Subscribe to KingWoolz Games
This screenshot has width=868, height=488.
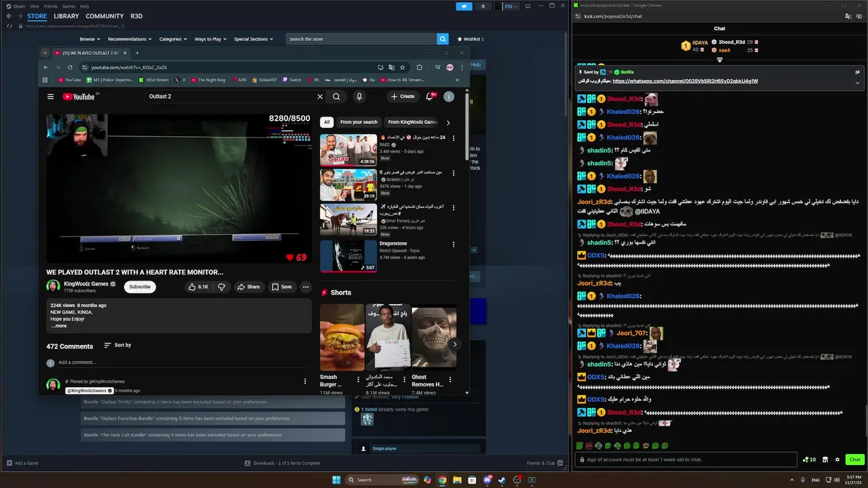140,287
